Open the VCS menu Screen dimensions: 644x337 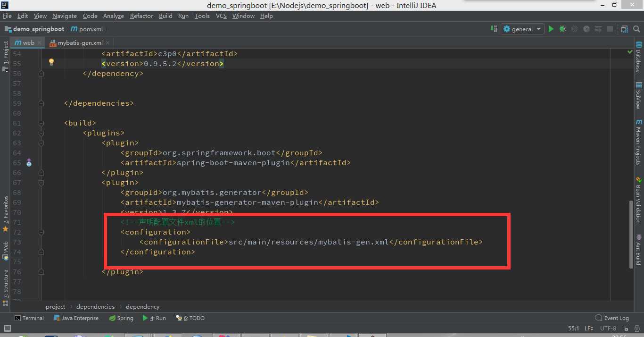click(x=221, y=16)
